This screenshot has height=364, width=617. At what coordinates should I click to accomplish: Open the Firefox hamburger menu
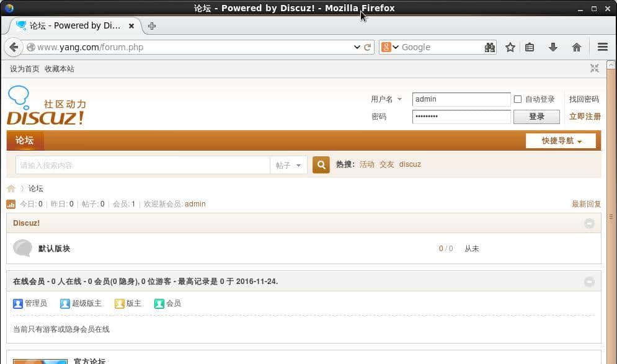tap(602, 47)
